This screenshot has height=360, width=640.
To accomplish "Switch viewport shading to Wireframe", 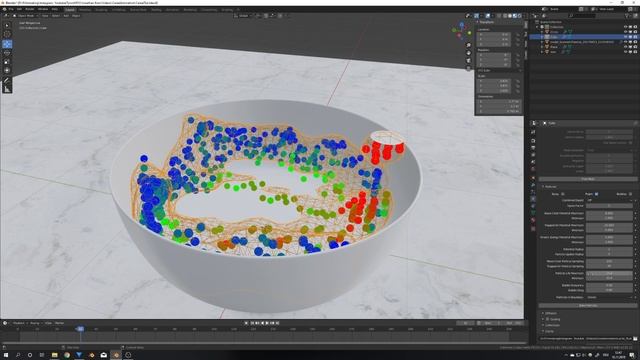I will [x=505, y=16].
